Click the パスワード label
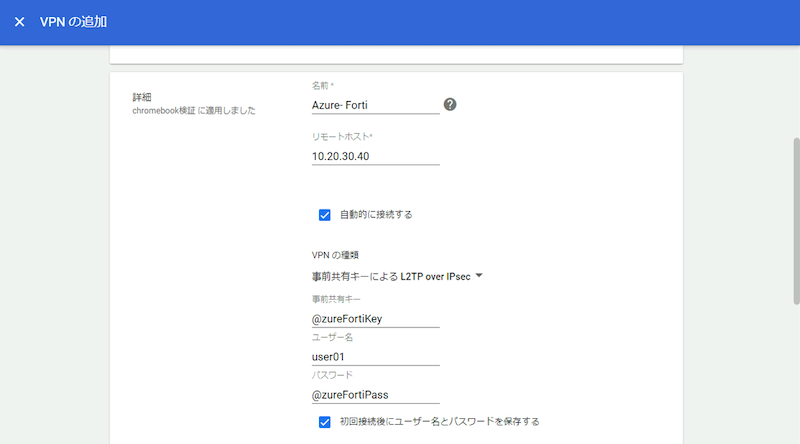Screen dimensions: 800x444 point(332,375)
